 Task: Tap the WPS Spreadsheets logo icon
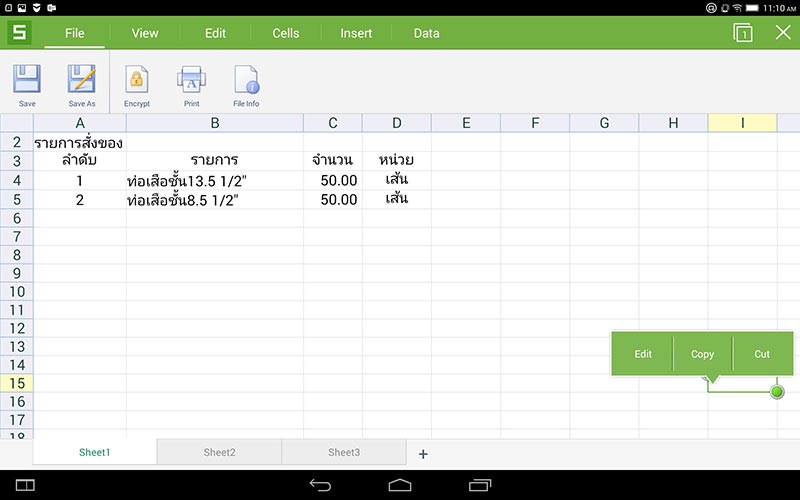tap(19, 33)
